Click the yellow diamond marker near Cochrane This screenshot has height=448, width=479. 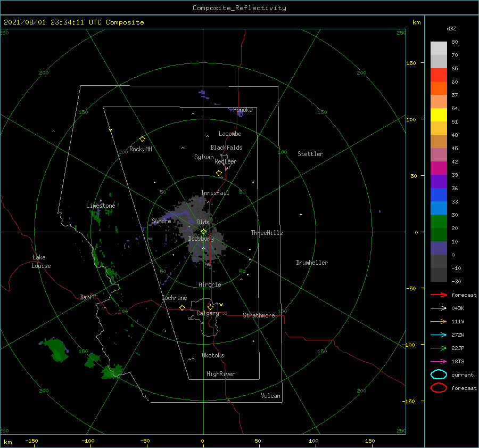182,307
